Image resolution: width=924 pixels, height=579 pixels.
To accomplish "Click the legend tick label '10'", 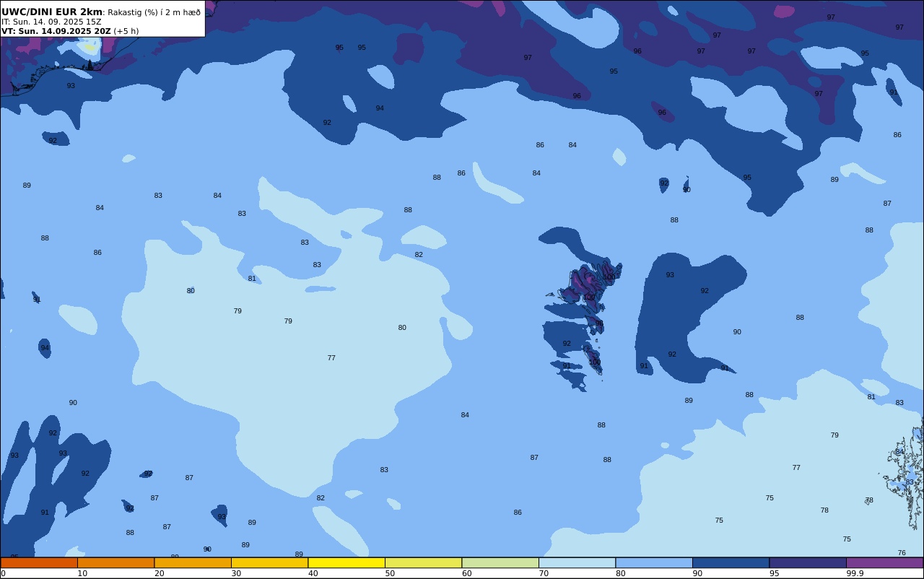I will [x=82, y=573].
